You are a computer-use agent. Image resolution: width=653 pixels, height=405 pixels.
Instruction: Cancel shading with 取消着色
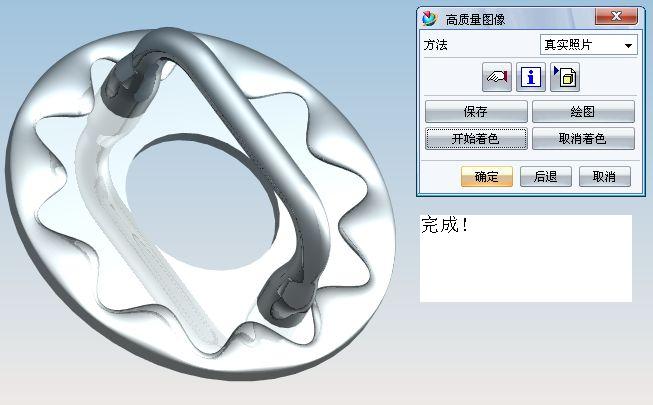click(583, 138)
